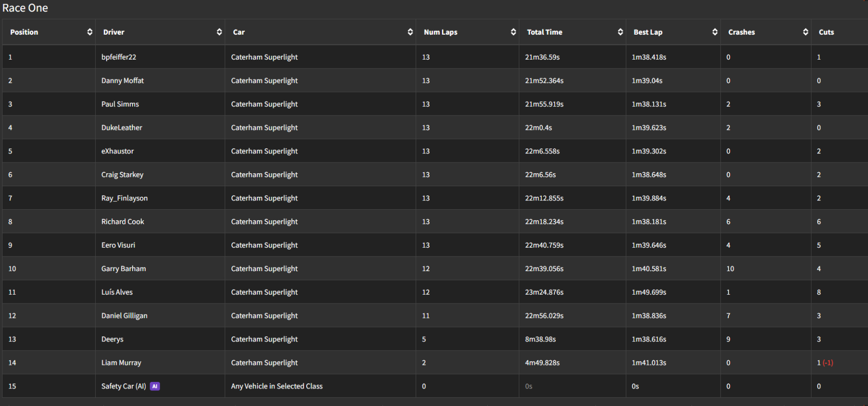Click best lap 1m39.623s
The image size is (868, 406).
click(649, 127)
